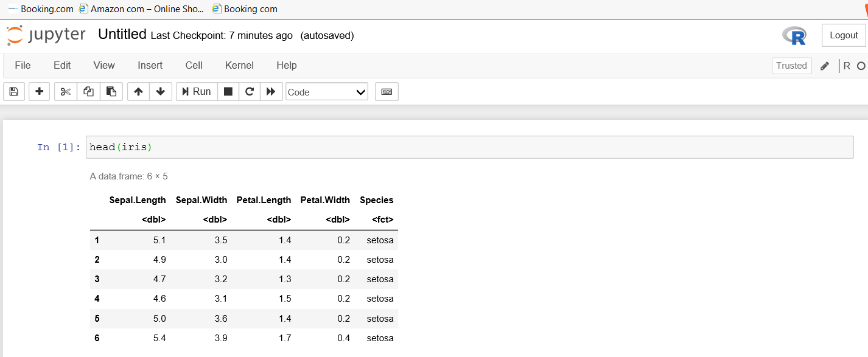This screenshot has height=357, width=868.
Task: Click the Logout button
Action: tap(844, 35)
